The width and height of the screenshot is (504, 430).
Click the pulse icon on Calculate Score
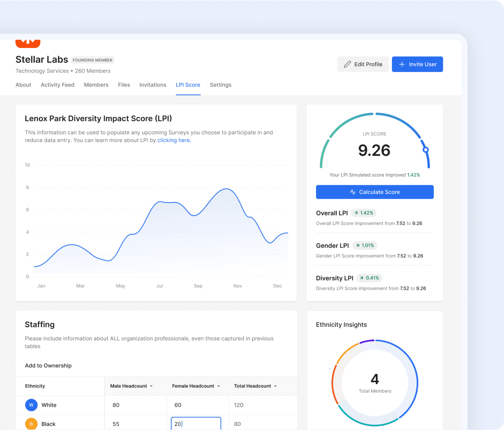353,192
